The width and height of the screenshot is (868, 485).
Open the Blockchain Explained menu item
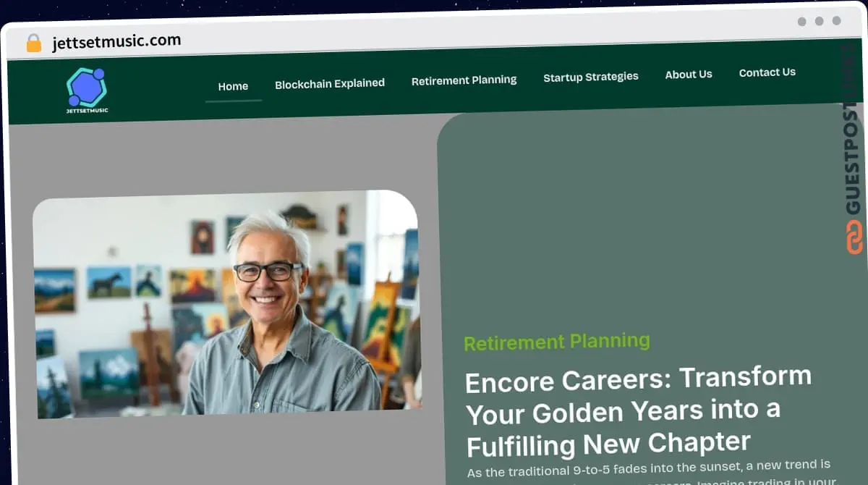(x=330, y=83)
